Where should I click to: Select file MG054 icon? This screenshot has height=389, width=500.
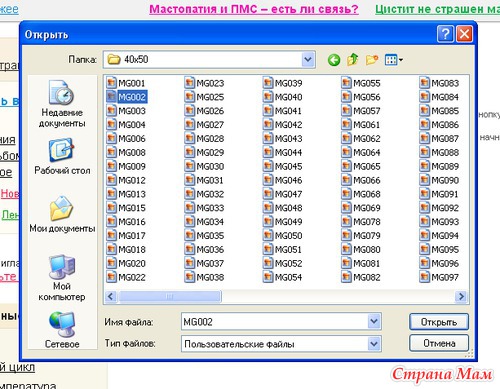(268, 277)
